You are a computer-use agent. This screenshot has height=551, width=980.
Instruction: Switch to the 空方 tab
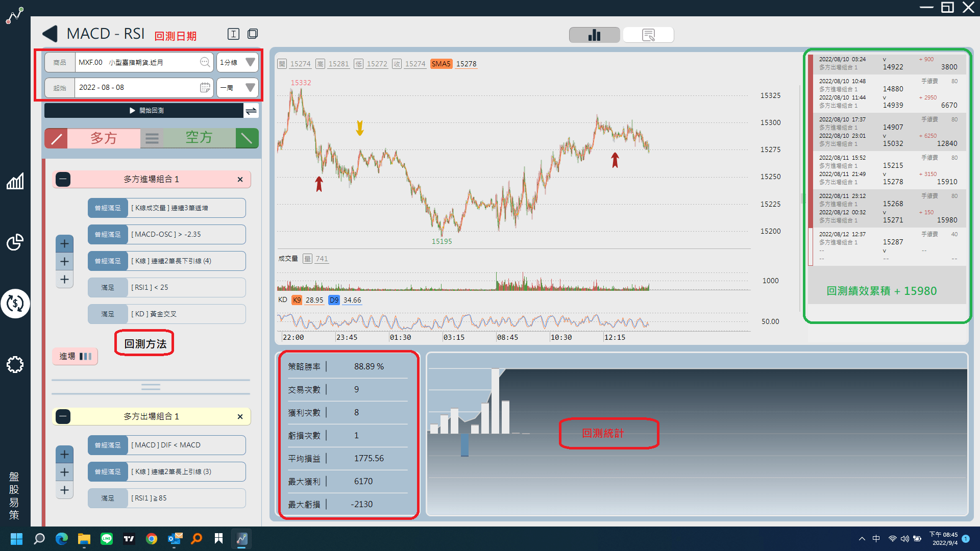click(199, 138)
